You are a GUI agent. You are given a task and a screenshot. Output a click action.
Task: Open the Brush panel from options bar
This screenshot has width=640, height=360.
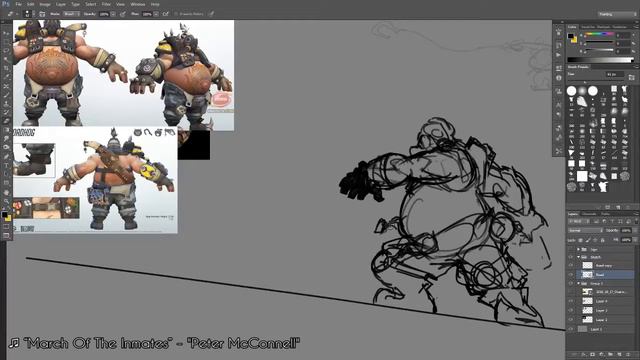42,14
